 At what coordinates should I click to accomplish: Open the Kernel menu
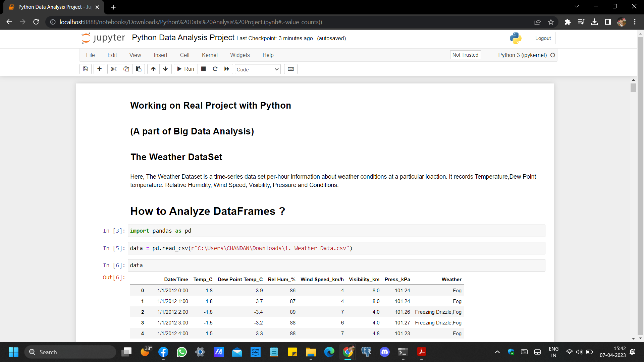[210, 55]
